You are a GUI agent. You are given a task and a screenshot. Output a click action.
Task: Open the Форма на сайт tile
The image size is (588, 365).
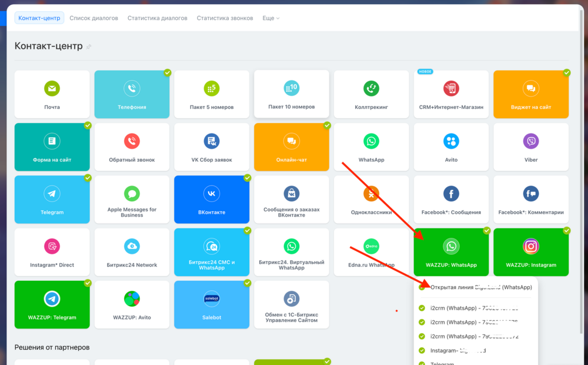click(52, 147)
